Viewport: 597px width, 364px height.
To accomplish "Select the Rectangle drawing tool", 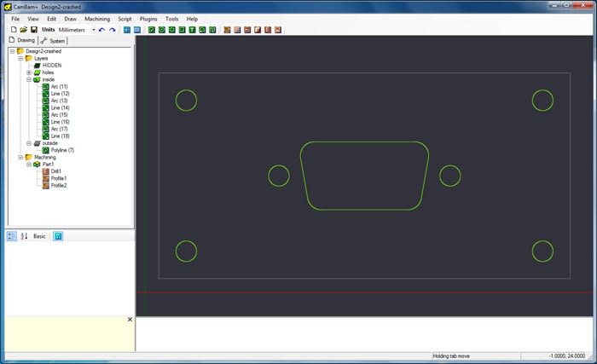I will pos(182,30).
